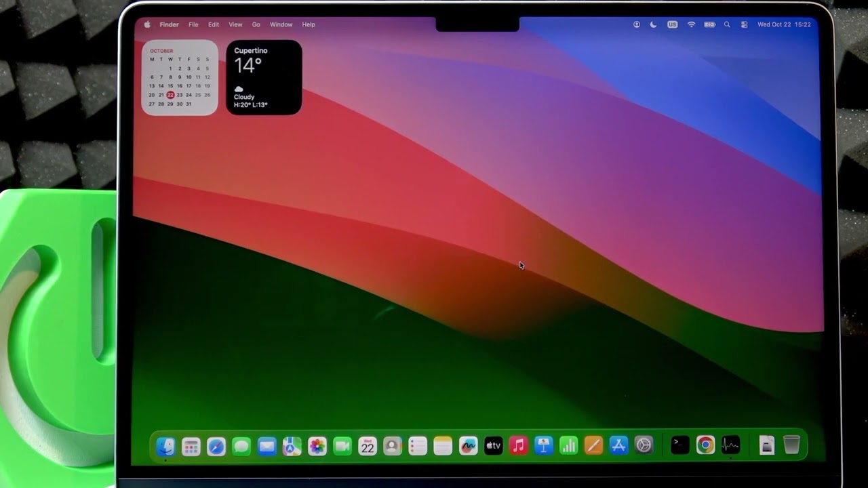Open the File menu
Viewport: 868px width, 488px height.
[193, 24]
